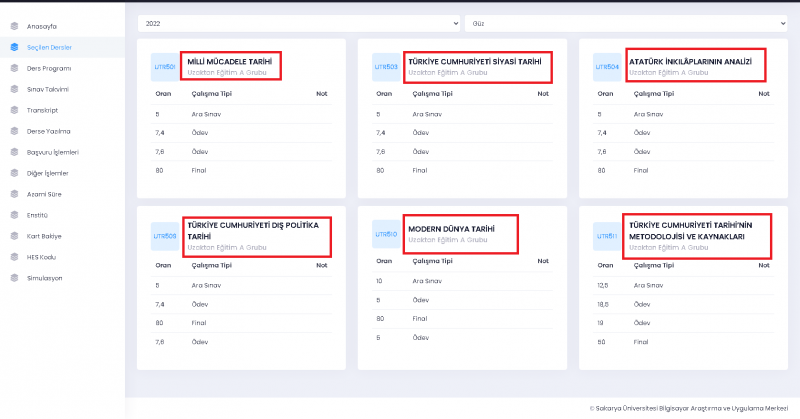Open the 2022 year dropdown
Viewport: 800px width, 419px height.
point(298,21)
